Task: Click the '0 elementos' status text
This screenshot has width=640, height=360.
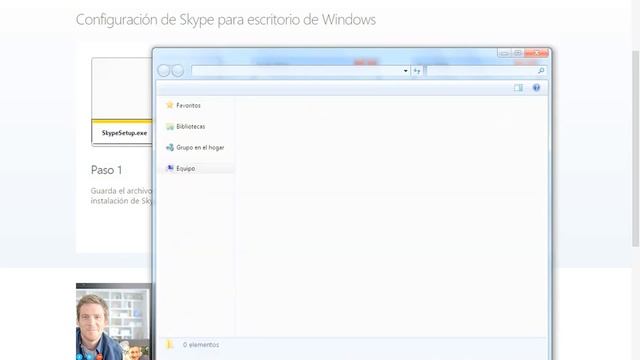Action: (201, 345)
